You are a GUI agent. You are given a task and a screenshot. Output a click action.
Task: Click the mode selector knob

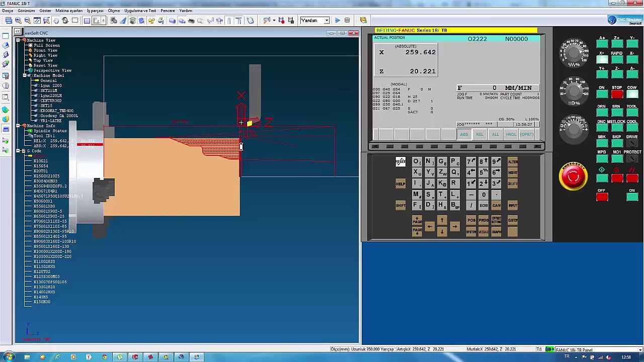click(574, 130)
